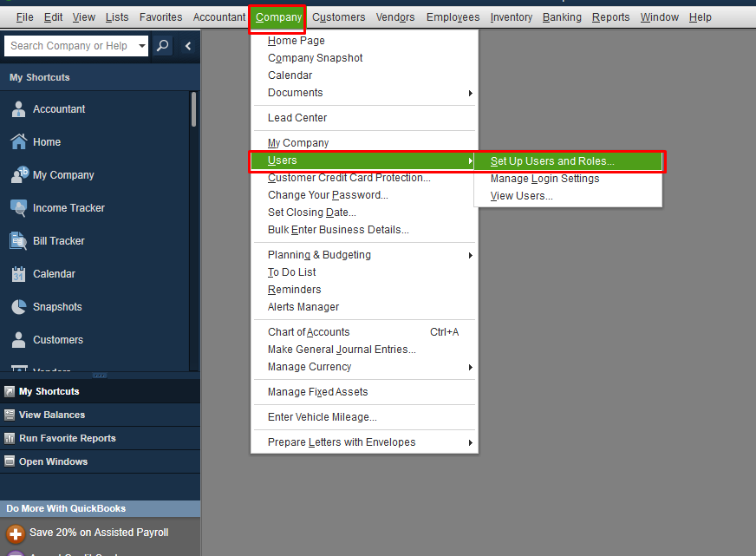Open Alerts Manager menu entry

coord(364,307)
